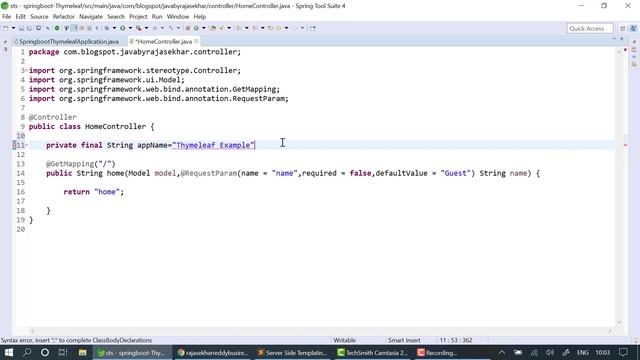Click the volume icon in system tray
Screen dimensions: 640x360
coord(550,352)
